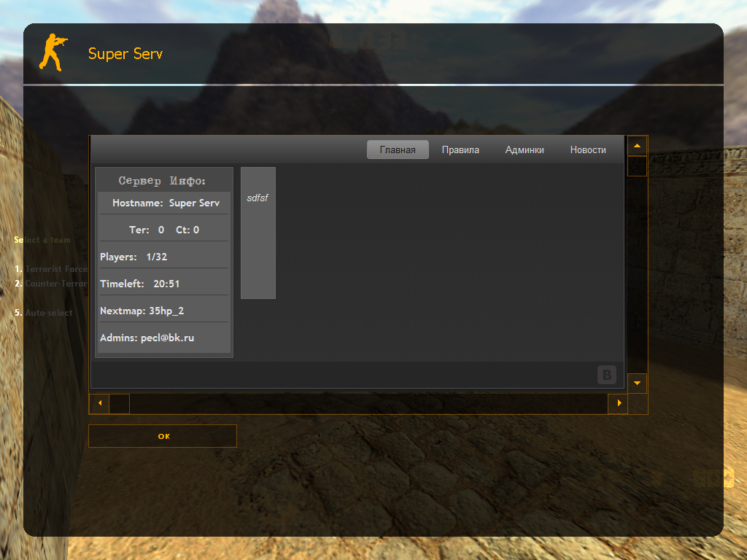Click the horizontal scrollbar left arrow
Screen dimensions: 747x560
(99, 403)
